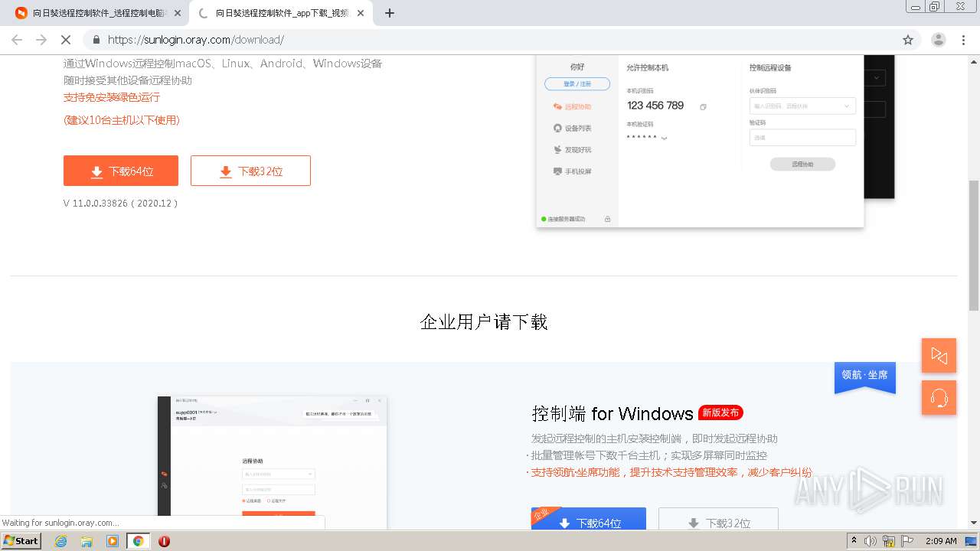The image size is (980, 551).
Task: Open customer service headset icon
Action: coord(939,398)
